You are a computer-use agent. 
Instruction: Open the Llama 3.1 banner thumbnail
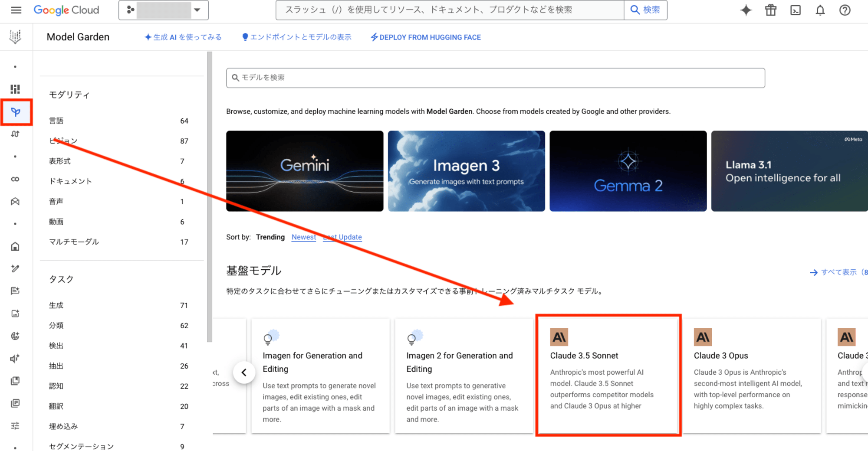tap(789, 171)
